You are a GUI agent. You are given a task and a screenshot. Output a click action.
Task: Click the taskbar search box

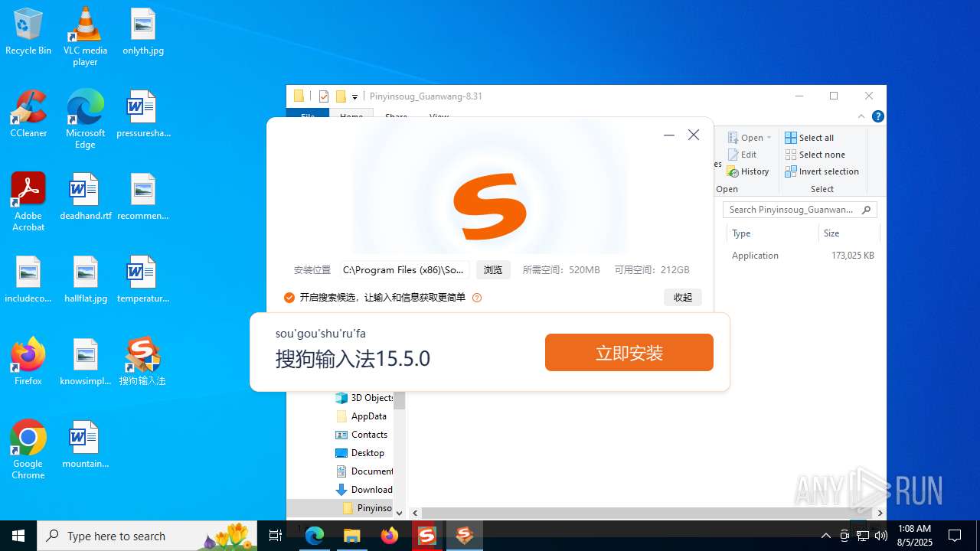click(x=147, y=536)
